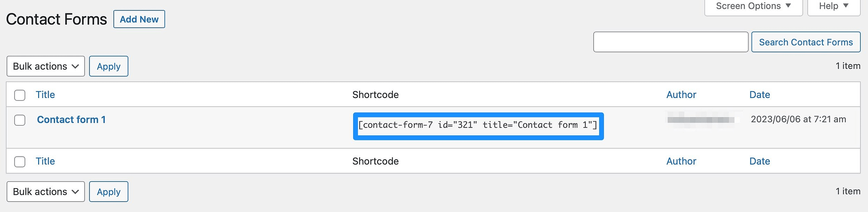
Task: Sort by the Date column header
Action: tap(759, 95)
